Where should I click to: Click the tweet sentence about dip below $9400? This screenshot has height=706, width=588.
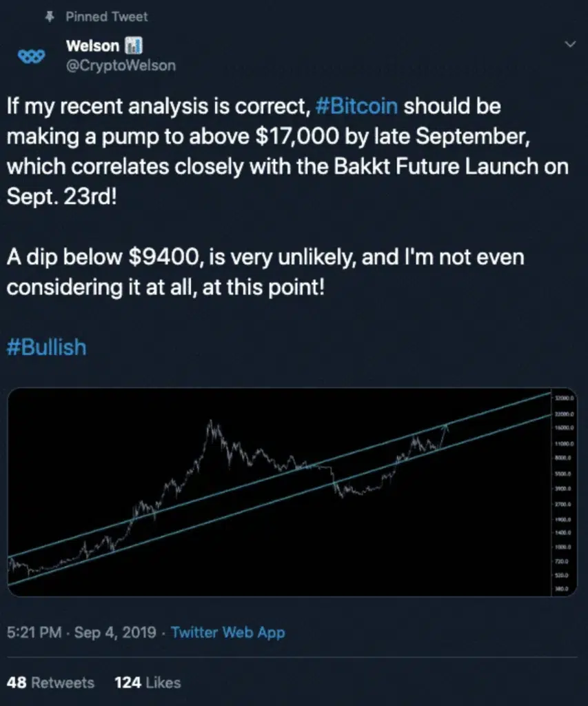click(265, 272)
